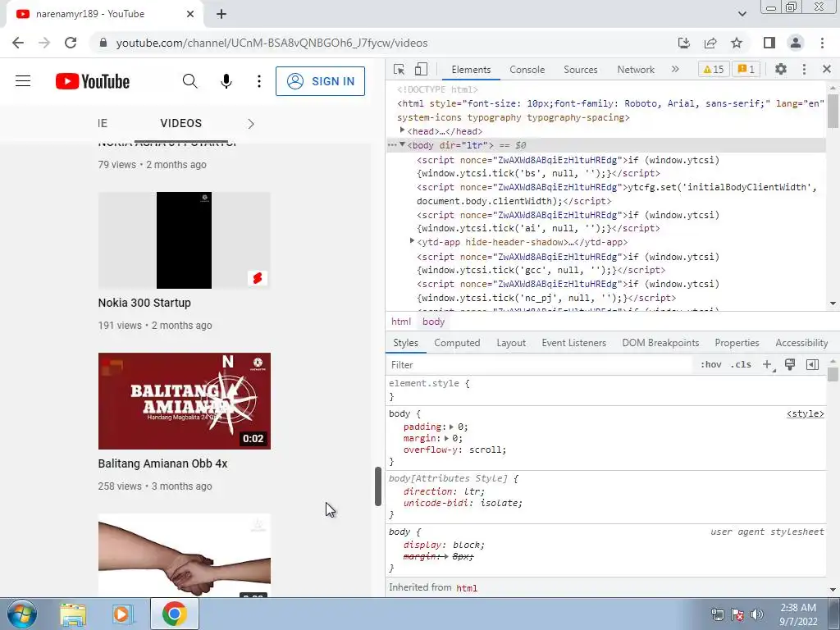Open the Properties tab
The image size is (840, 630).
(737, 343)
